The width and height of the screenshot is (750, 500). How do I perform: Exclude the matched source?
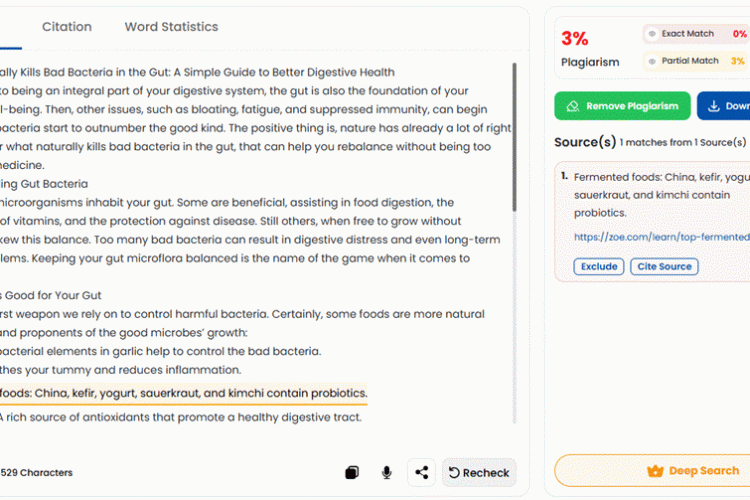coord(599,267)
